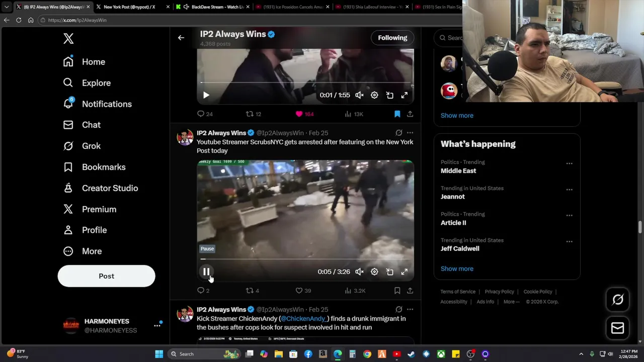Click the Post button
This screenshot has width=644, height=362.
(106, 276)
